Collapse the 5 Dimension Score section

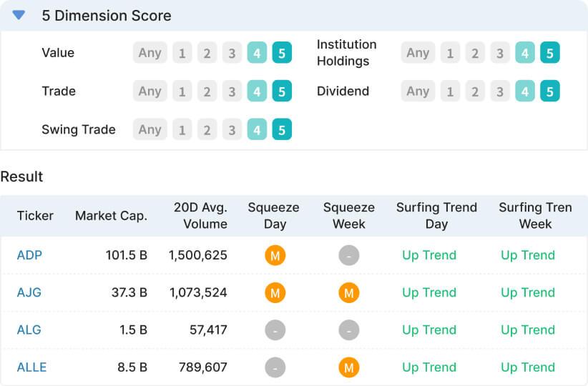[x=19, y=15]
